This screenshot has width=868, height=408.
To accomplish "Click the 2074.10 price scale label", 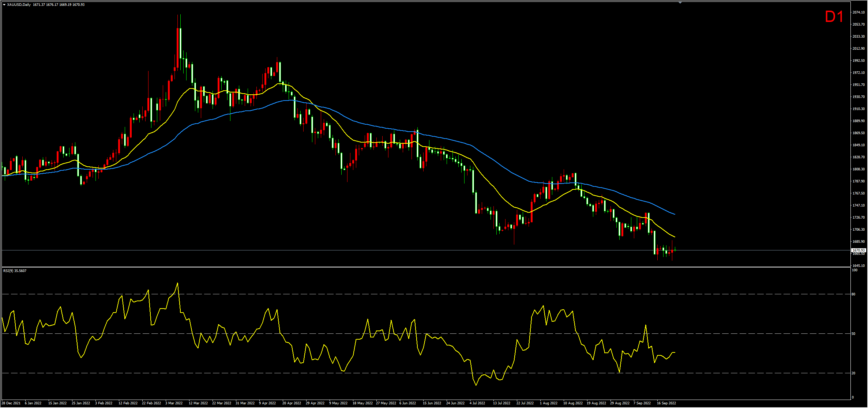I will (x=858, y=12).
